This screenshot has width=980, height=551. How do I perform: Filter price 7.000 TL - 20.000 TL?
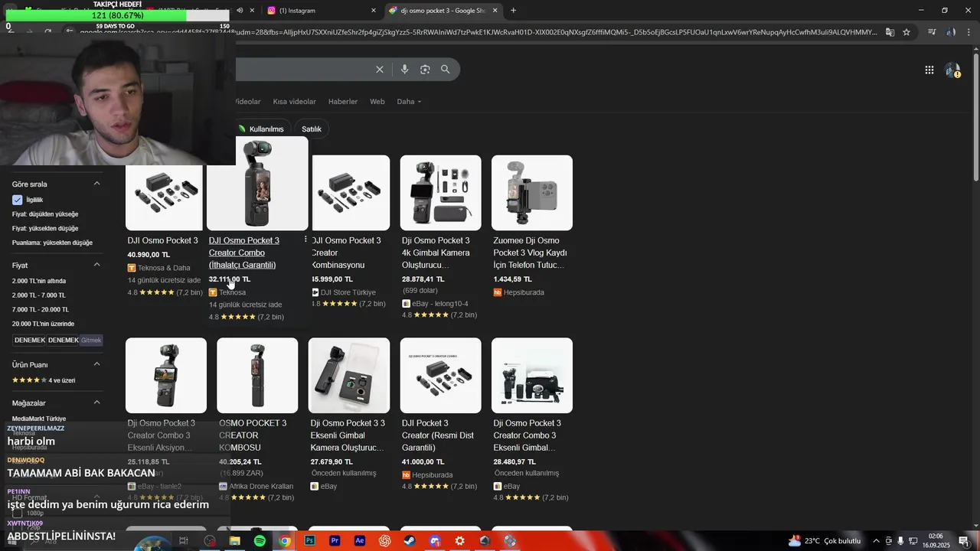[x=41, y=309]
